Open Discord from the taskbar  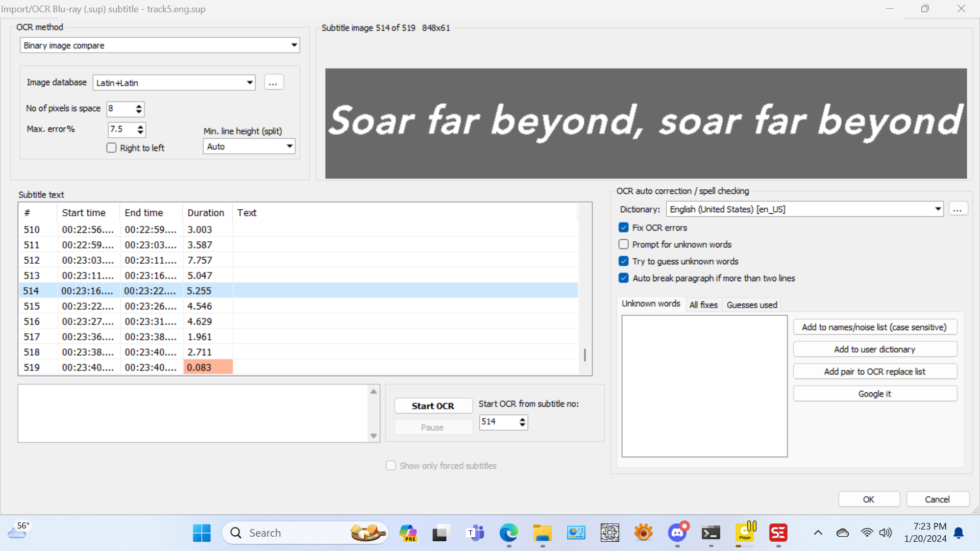(677, 533)
